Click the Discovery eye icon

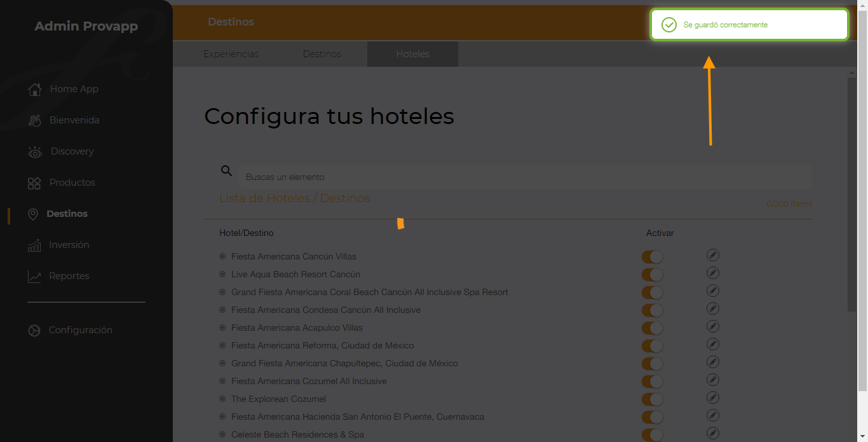pos(34,151)
